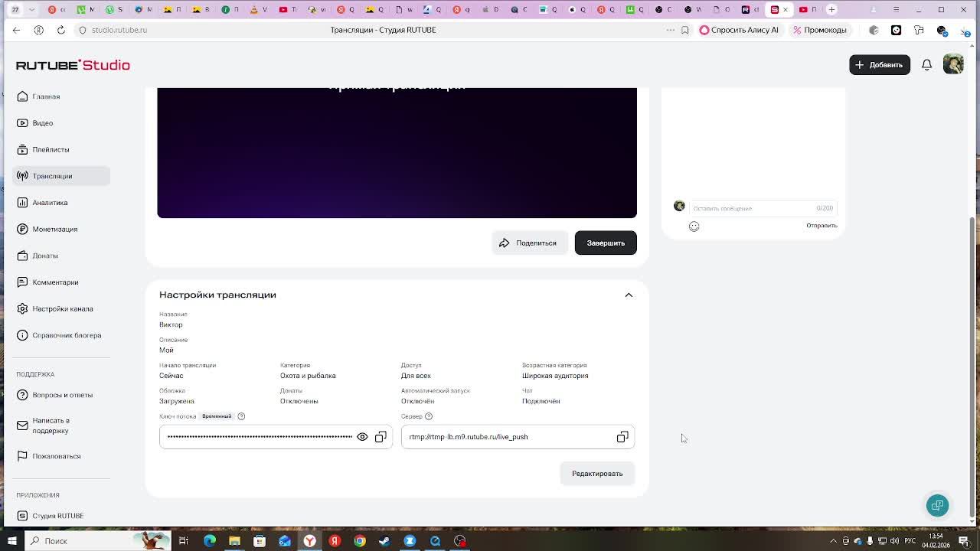Click the Комментарии speech bubble icon
Image resolution: width=980 pixels, height=551 pixels.
[x=22, y=282]
